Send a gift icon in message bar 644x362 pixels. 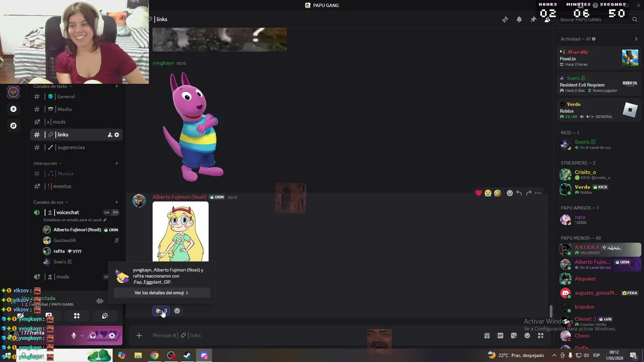[x=487, y=335]
